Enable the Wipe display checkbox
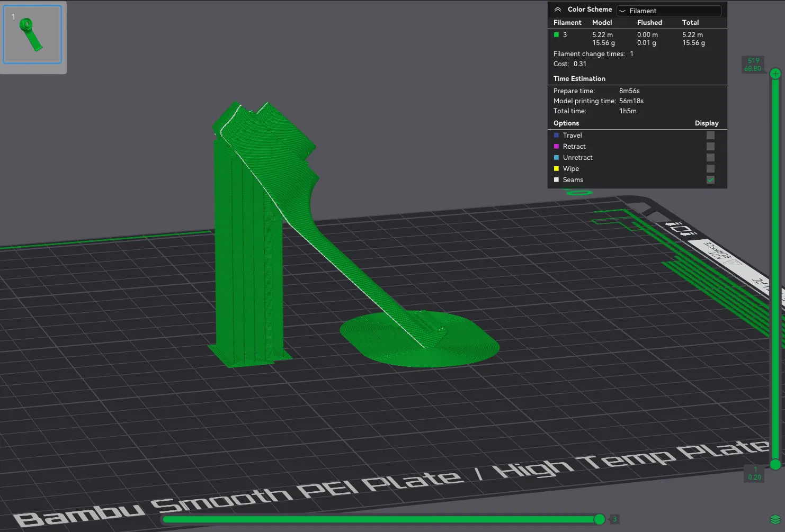Viewport: 785px width, 532px height. tap(710, 169)
